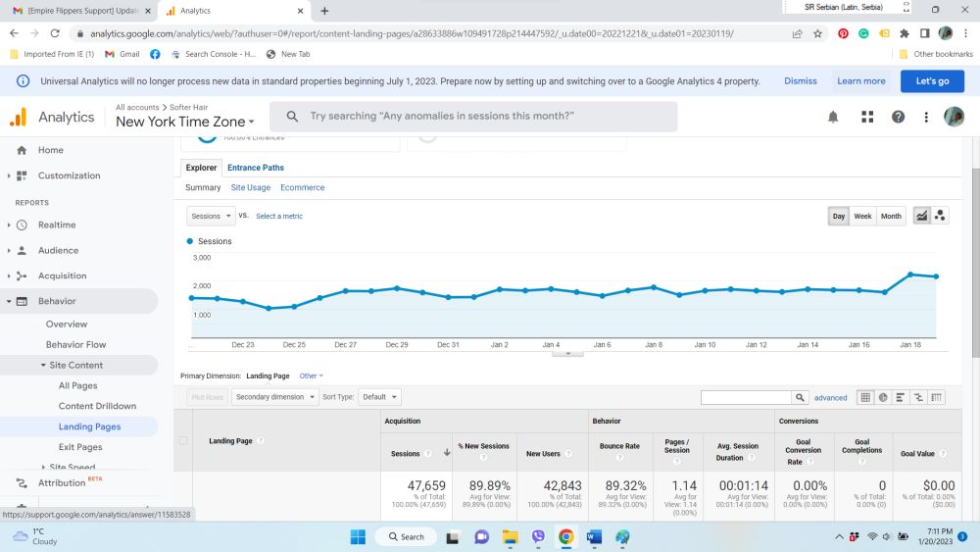Open Chrome extensions puzzle icon
980x552 pixels.
[x=904, y=33]
